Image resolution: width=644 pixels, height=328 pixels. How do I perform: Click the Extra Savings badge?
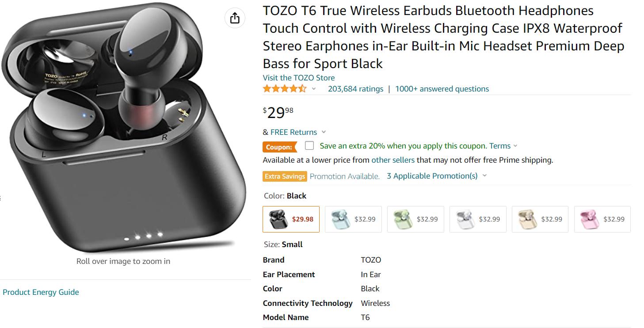[285, 176]
